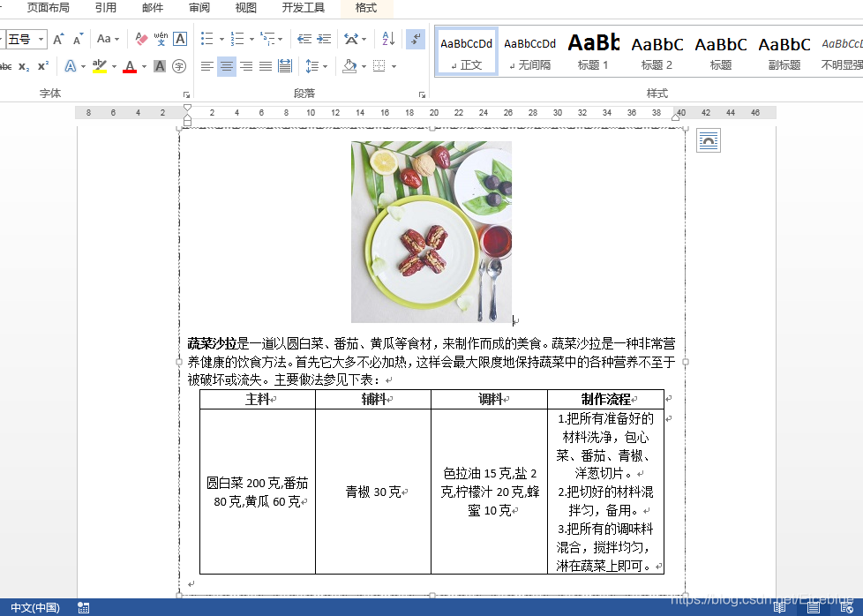Image resolution: width=863 pixels, height=616 pixels.
Task: Toggle character shading
Action: [160, 66]
